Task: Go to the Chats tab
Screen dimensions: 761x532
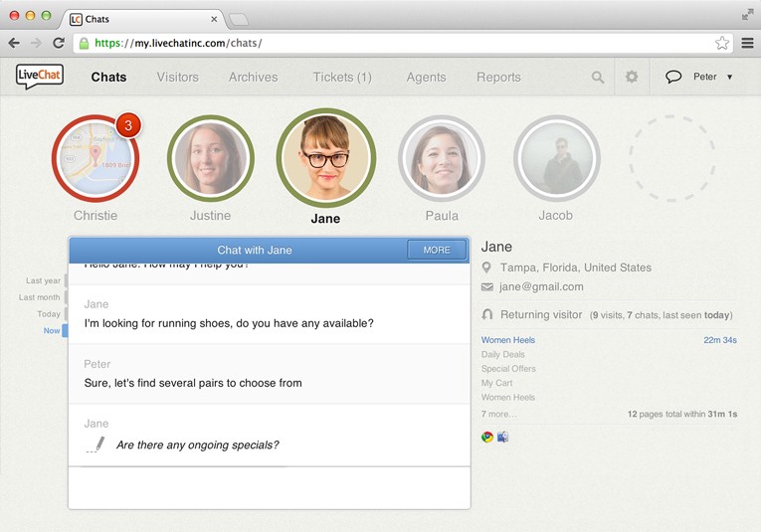Action: (108, 78)
